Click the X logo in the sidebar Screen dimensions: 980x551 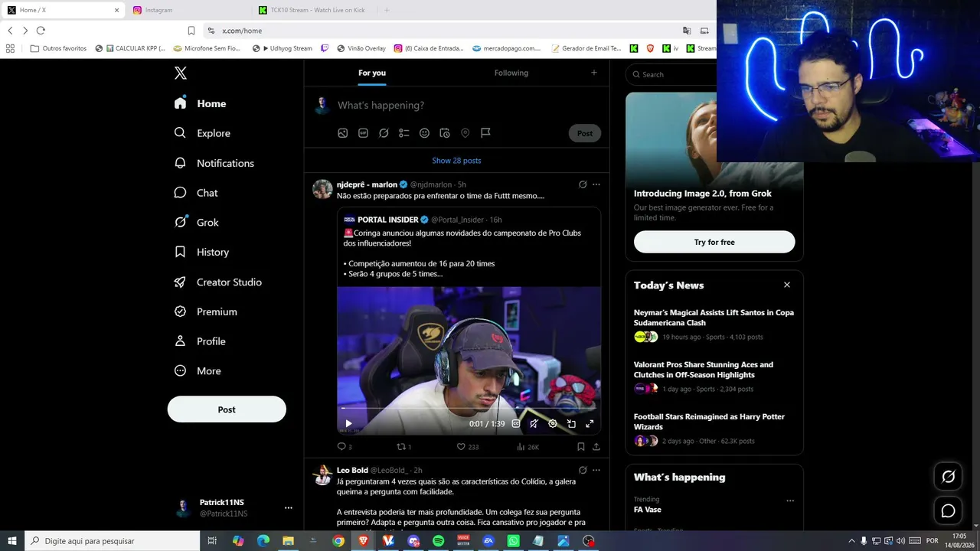[181, 73]
